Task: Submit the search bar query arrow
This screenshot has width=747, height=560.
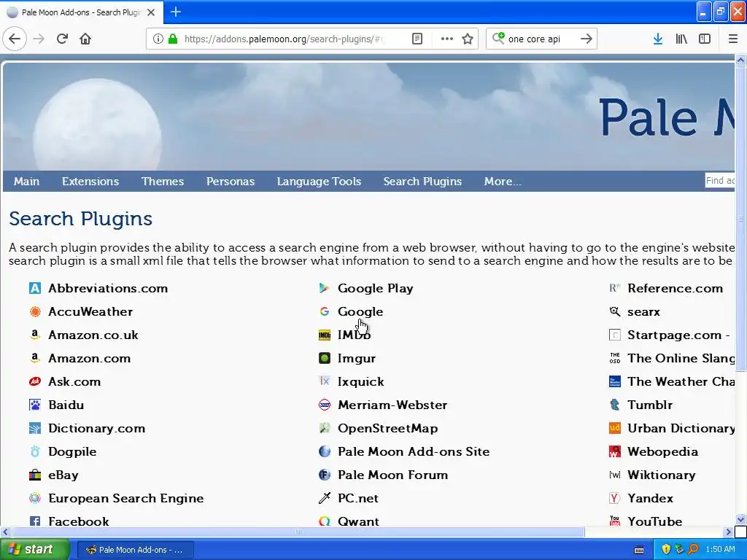Action: tap(587, 39)
